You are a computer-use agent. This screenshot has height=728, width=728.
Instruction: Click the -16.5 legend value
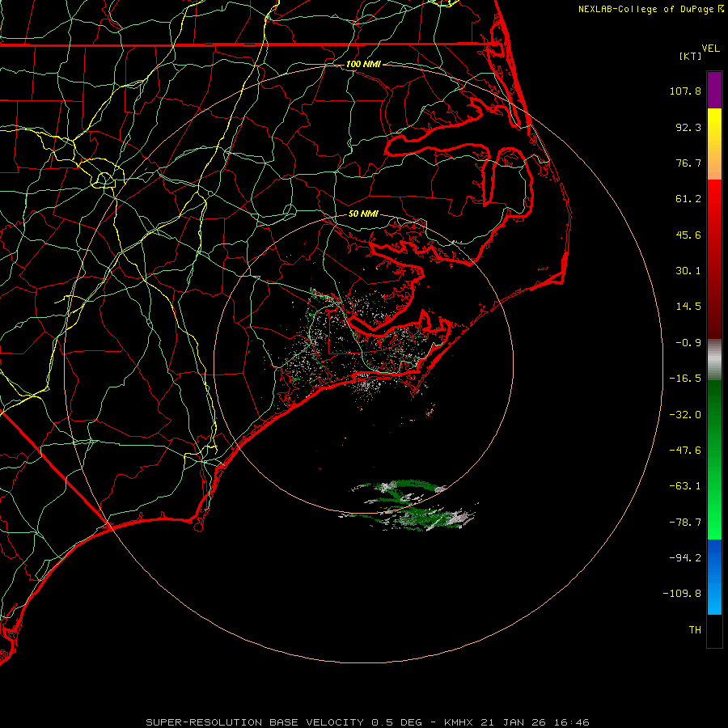[685, 379]
